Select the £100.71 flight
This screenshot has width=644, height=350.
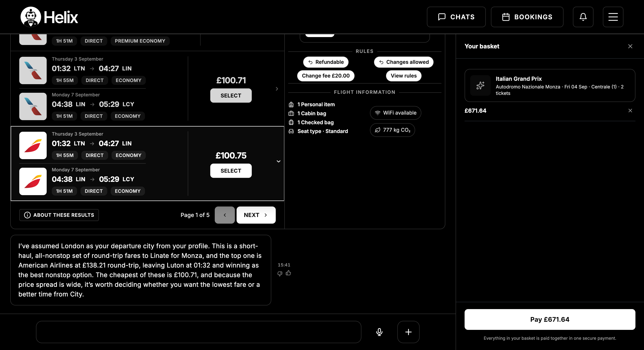coord(231,96)
